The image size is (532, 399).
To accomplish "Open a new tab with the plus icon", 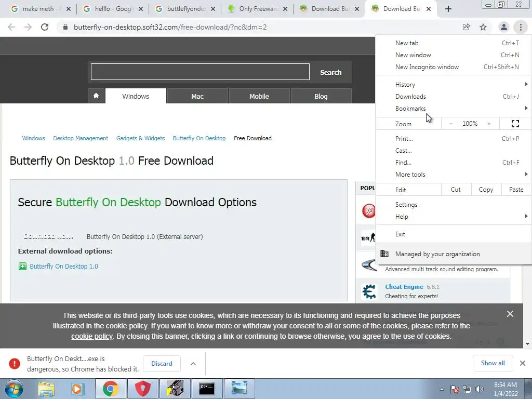I will point(448,9).
